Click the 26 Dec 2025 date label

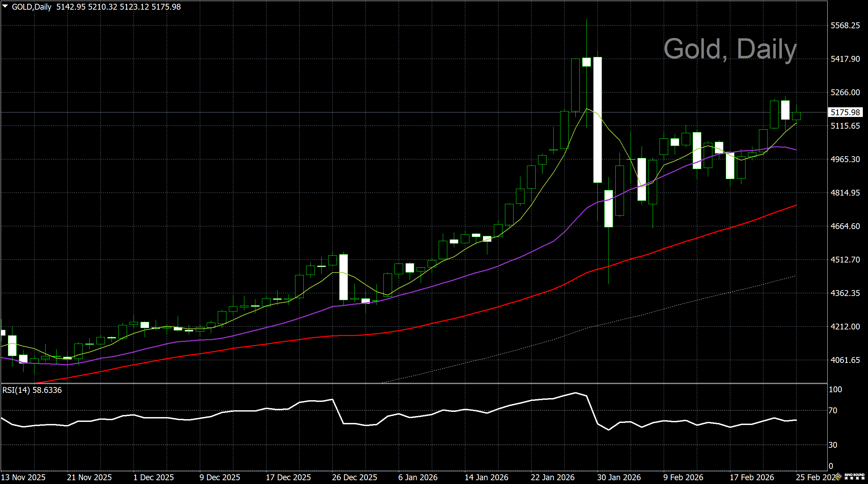point(354,477)
